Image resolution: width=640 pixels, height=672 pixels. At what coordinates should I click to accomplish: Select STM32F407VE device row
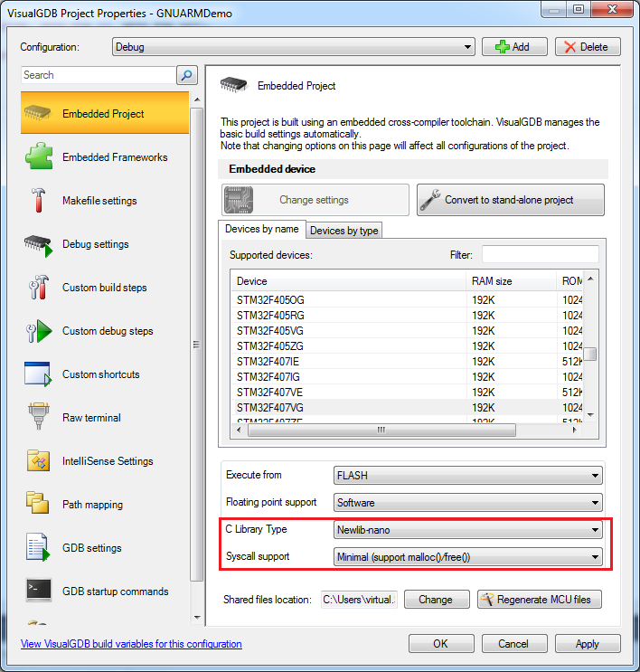point(406,393)
